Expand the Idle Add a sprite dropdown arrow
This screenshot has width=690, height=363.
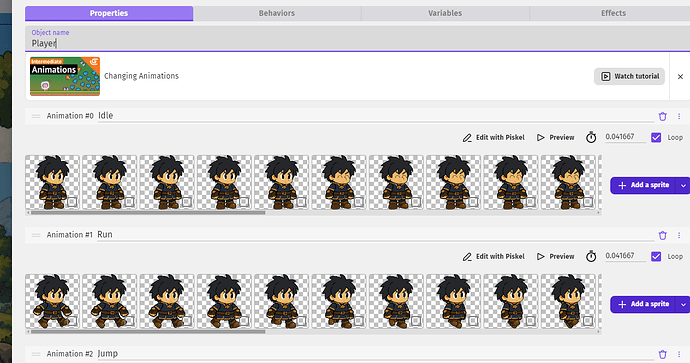[683, 186]
